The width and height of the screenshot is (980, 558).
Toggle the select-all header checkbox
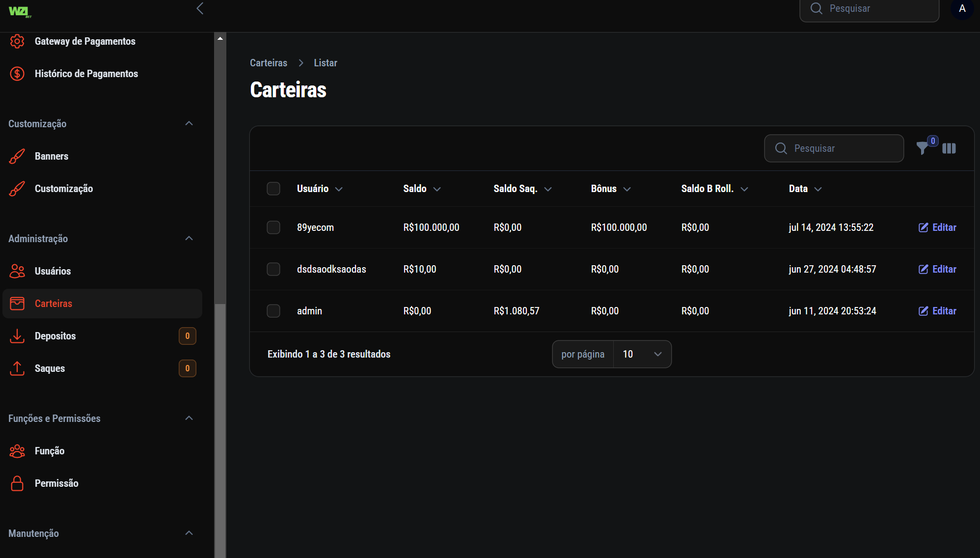(273, 189)
